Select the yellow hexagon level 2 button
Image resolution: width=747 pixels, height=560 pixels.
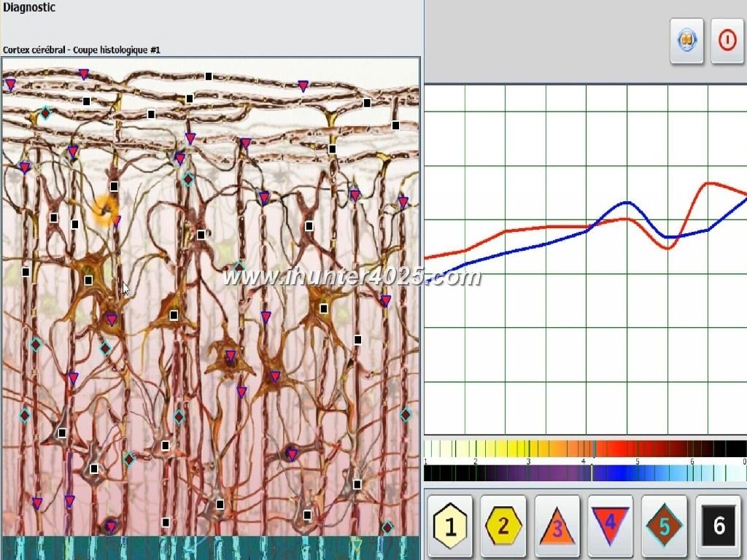(503, 526)
